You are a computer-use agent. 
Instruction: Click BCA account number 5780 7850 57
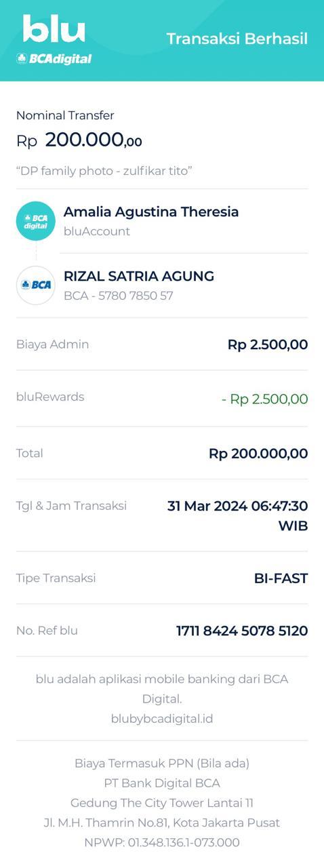[x=119, y=296]
